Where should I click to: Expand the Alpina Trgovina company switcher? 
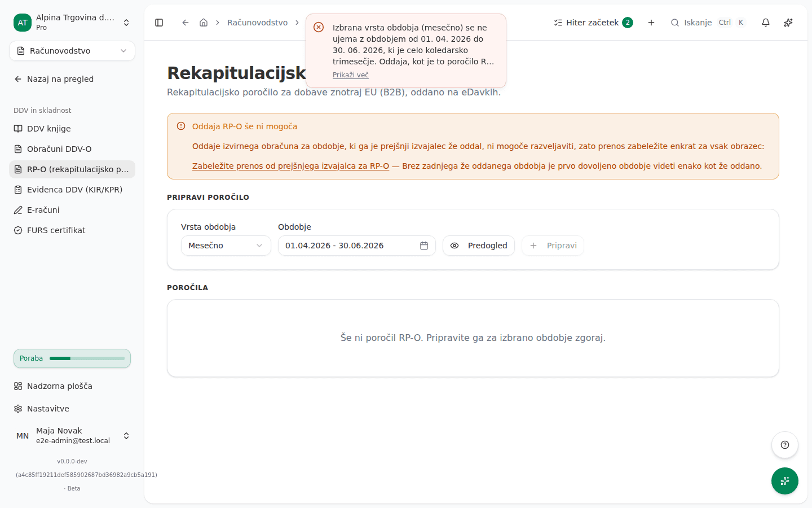(72, 23)
